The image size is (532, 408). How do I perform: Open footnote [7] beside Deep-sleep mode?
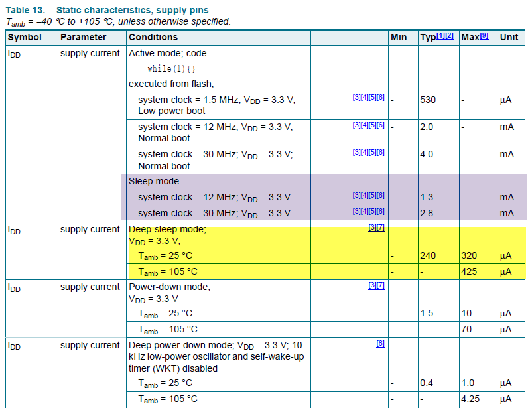tap(381, 228)
